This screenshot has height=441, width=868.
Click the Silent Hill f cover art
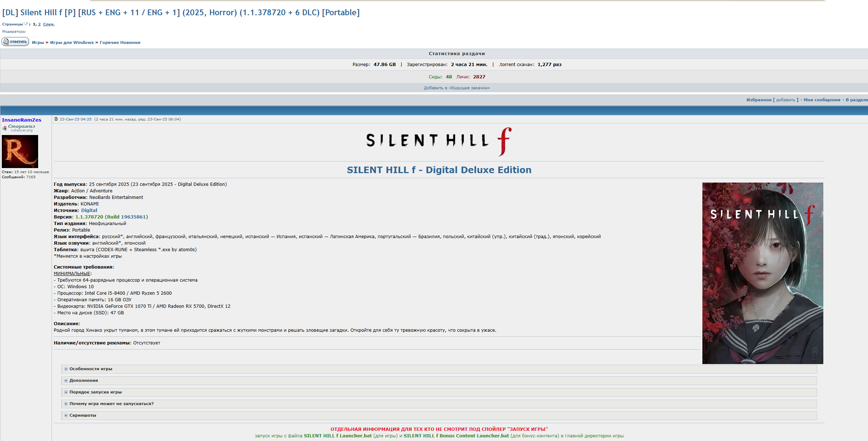762,273
